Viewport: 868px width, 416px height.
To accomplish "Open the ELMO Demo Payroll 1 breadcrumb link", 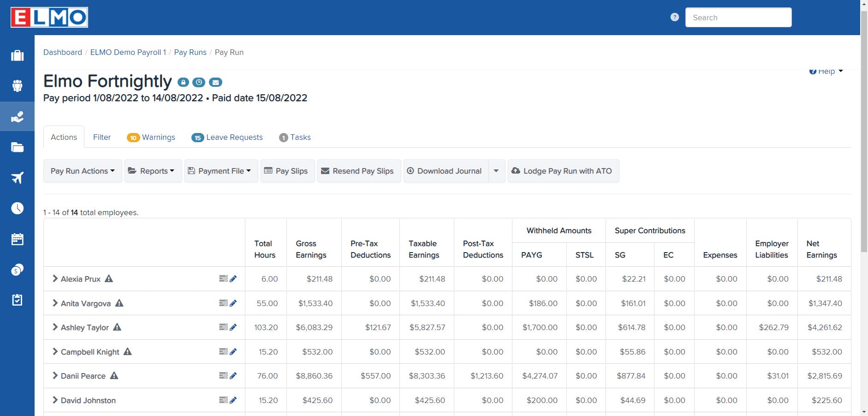I will (x=128, y=52).
